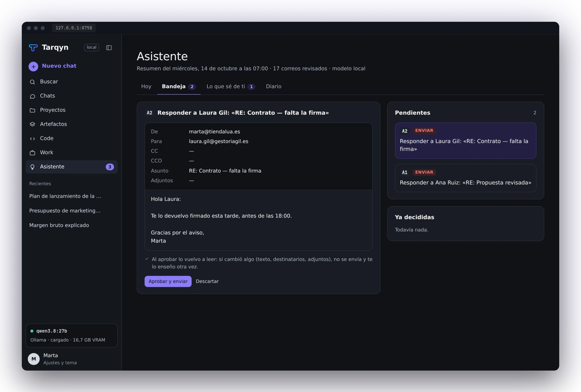The image size is (581, 392).
Task: Open Chats section in sidebar
Action: (x=72, y=96)
